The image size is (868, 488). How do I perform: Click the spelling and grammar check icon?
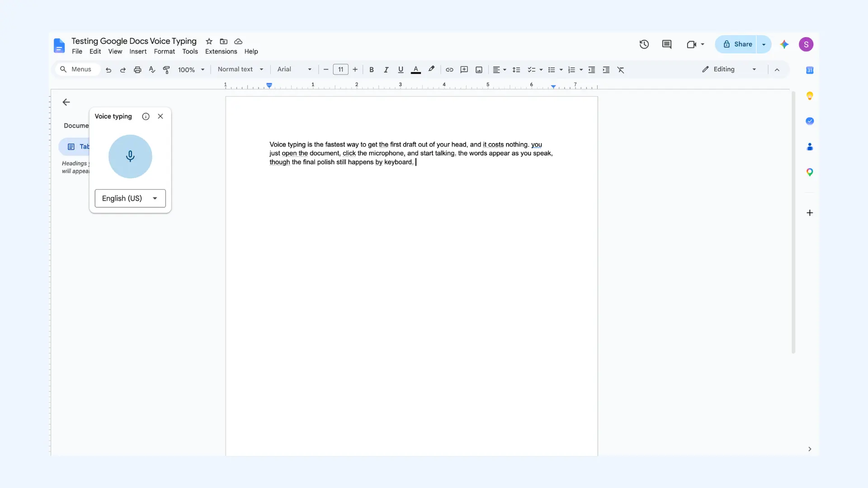152,70
